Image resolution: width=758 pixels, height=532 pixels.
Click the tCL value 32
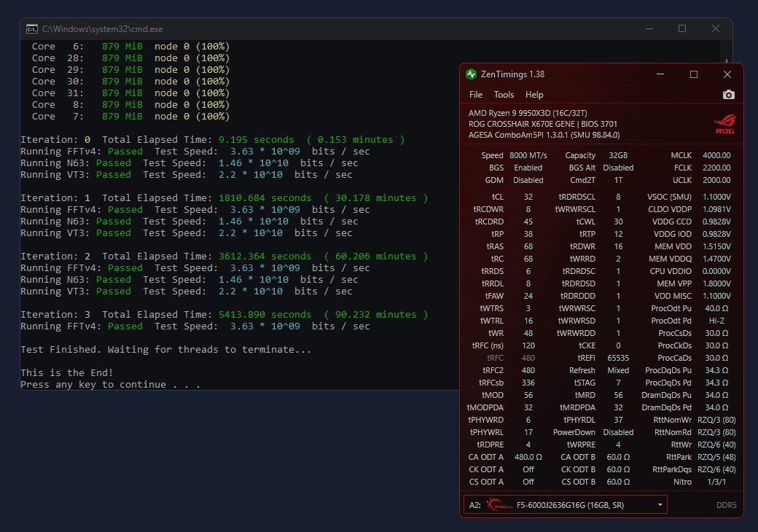528,197
